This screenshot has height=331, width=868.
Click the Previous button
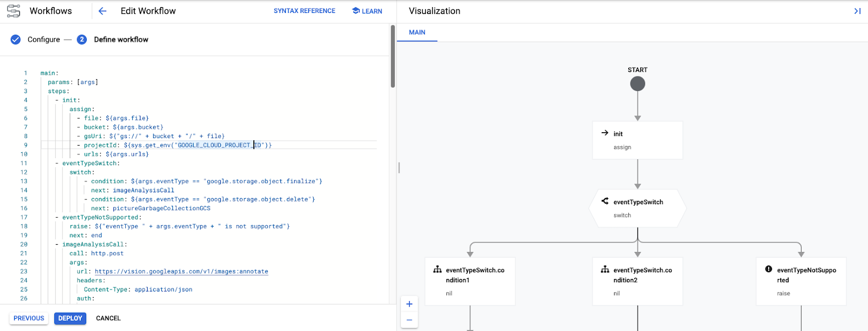click(x=29, y=319)
